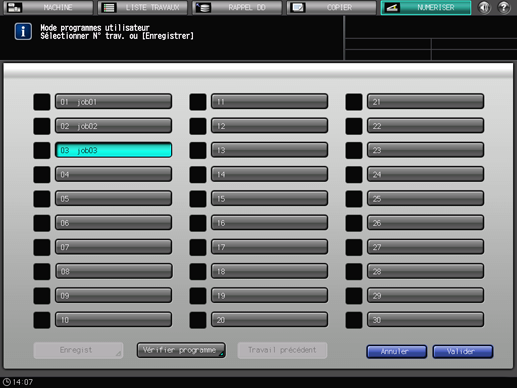This screenshot has width=517, height=388.
Task: Open Vérifier programme
Action: [x=181, y=350]
